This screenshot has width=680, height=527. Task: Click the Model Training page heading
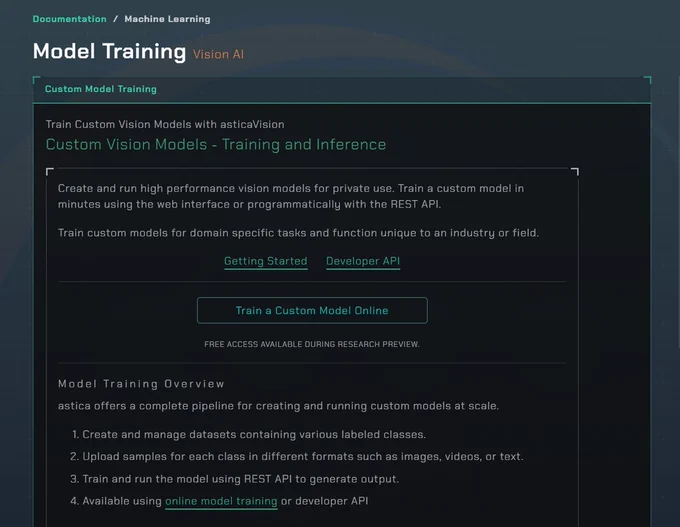pyautogui.click(x=109, y=51)
